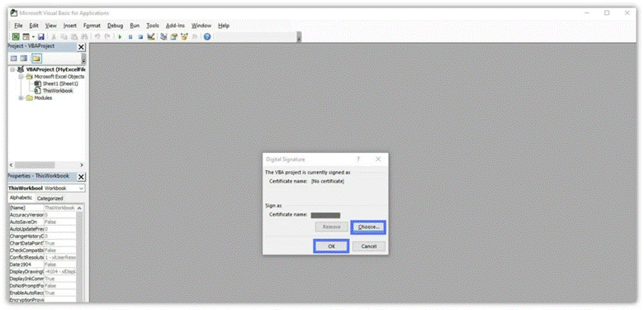Open the Debug menu
This screenshot has width=644, height=310.
[x=116, y=26]
